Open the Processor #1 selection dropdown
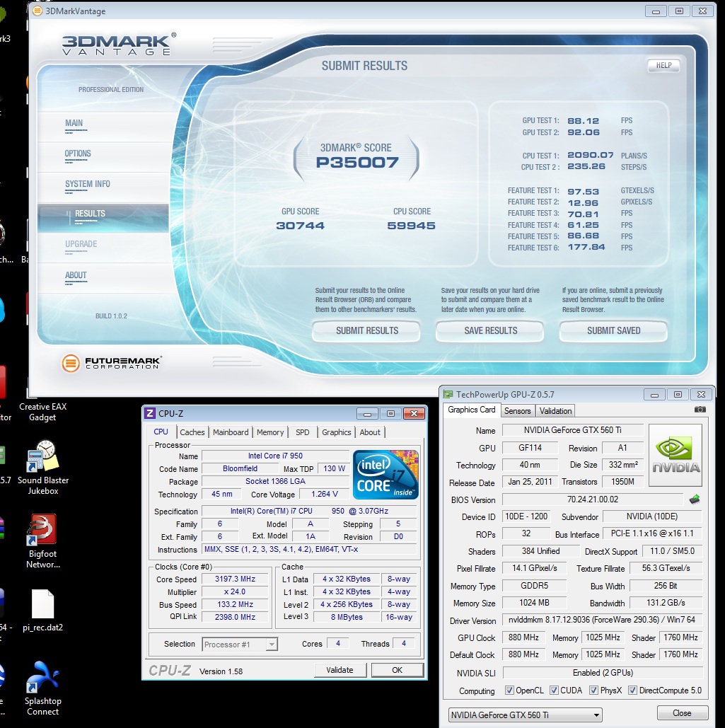The width and height of the screenshot is (725, 728). pyautogui.click(x=240, y=644)
